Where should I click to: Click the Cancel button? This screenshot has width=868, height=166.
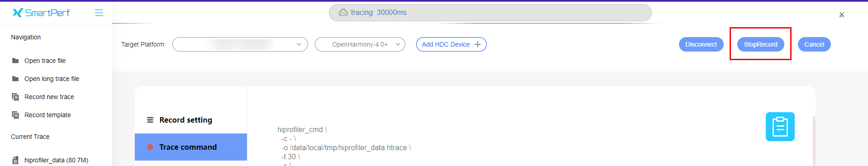[814, 44]
